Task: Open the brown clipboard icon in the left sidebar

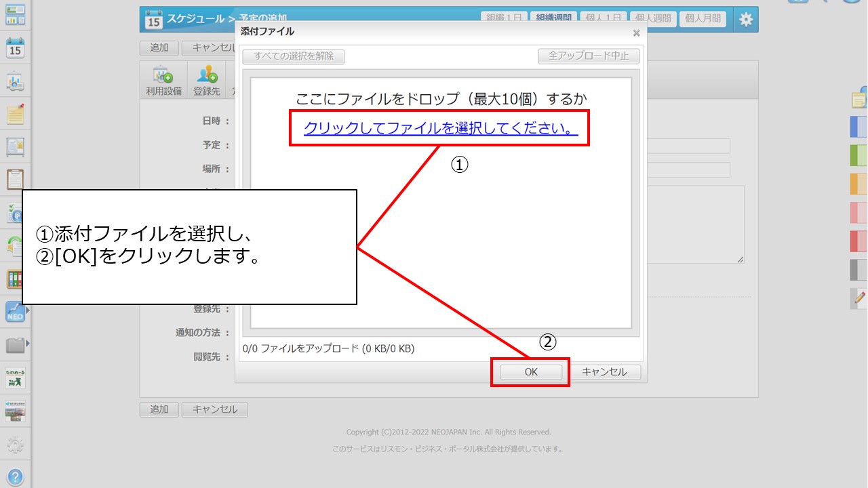Action: (15, 179)
